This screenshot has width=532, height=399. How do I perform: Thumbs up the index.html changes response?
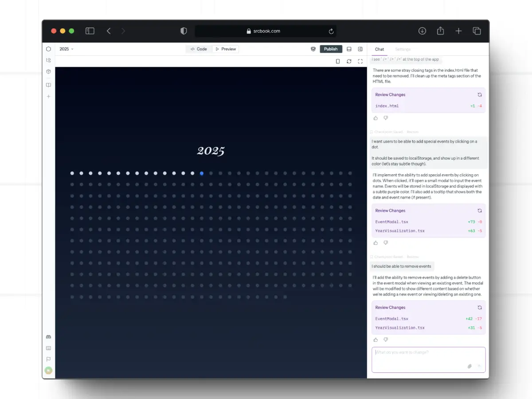pos(376,118)
